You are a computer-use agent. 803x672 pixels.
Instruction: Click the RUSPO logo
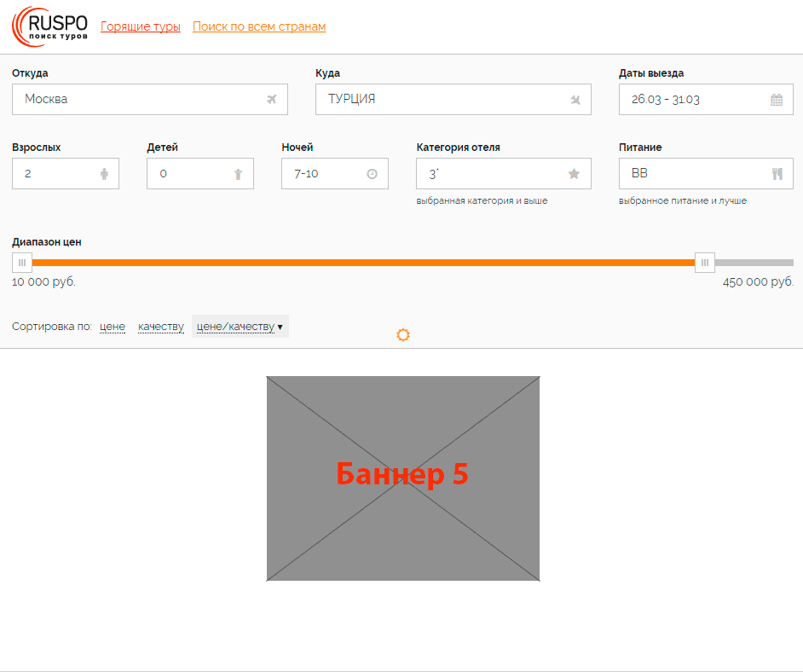click(50, 26)
